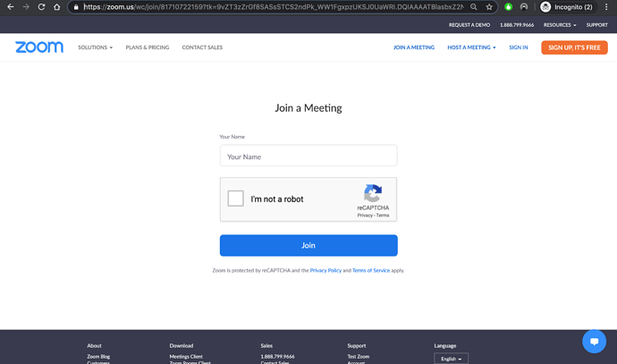
Task: Click the zoom magnifier icon in address bar
Action: click(x=474, y=7)
